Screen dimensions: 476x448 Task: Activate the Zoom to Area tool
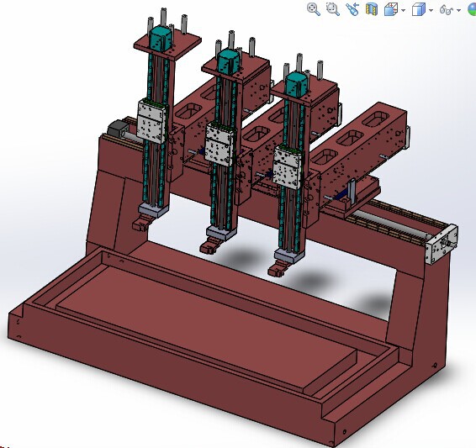(333, 9)
